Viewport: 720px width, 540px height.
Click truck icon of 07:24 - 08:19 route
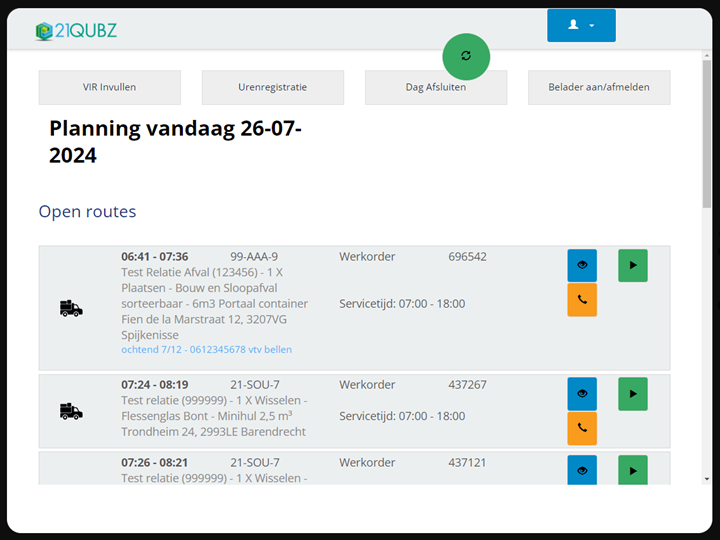pyautogui.click(x=71, y=411)
